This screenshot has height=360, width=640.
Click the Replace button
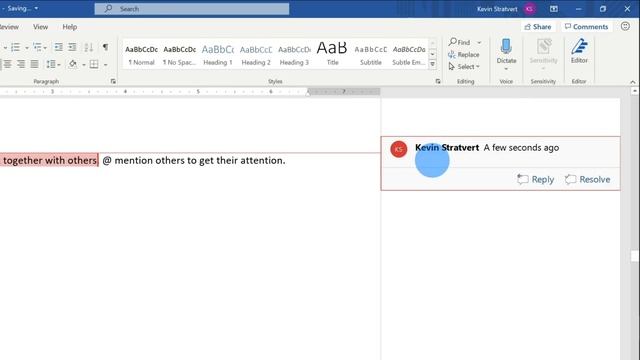464,54
